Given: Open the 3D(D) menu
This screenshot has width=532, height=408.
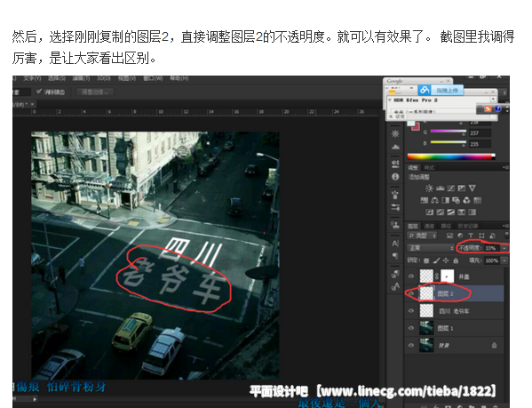Looking at the screenshot, I should (x=104, y=78).
